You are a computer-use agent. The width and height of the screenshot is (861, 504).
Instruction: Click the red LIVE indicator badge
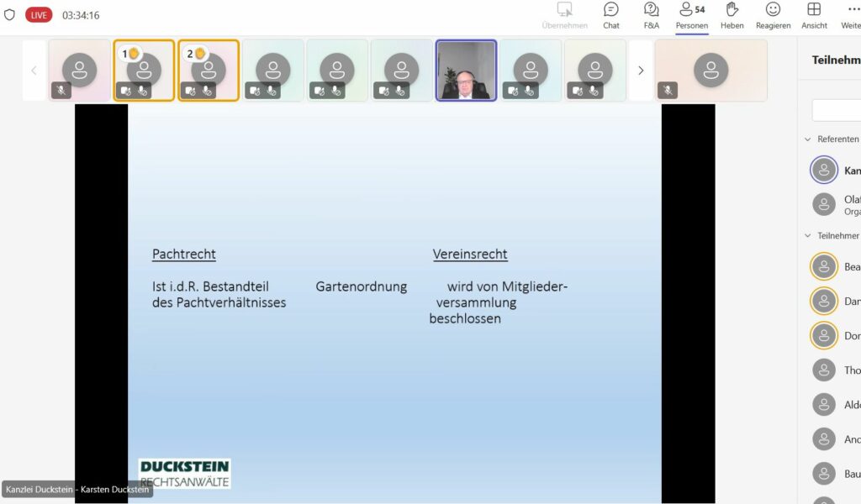39,15
